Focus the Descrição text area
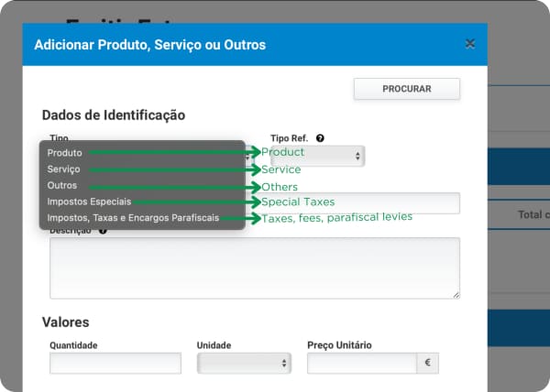This screenshot has height=392, width=550. (255, 268)
